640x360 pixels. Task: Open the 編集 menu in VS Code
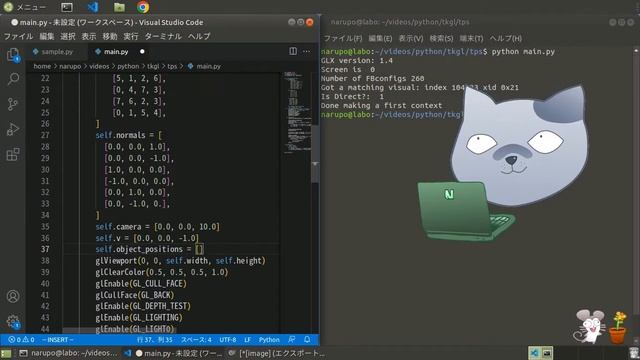pyautogui.click(x=47, y=36)
